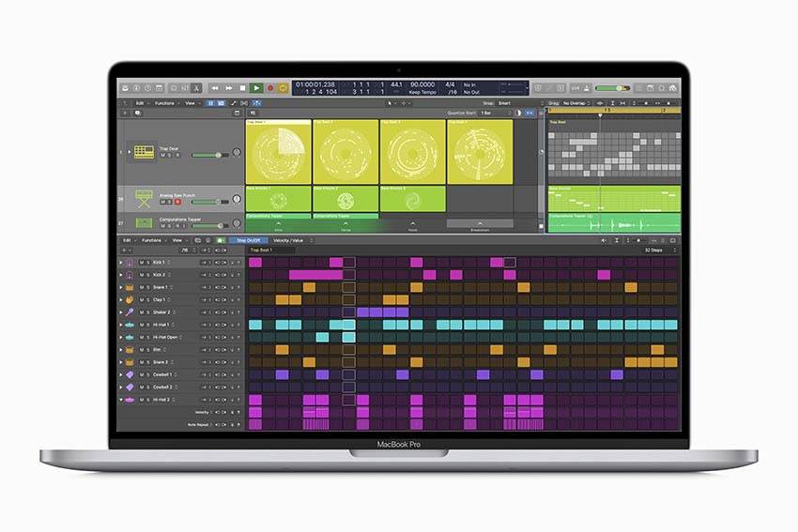Toggle the Tracks view button
This screenshot has width=798, height=532.
tap(221, 102)
